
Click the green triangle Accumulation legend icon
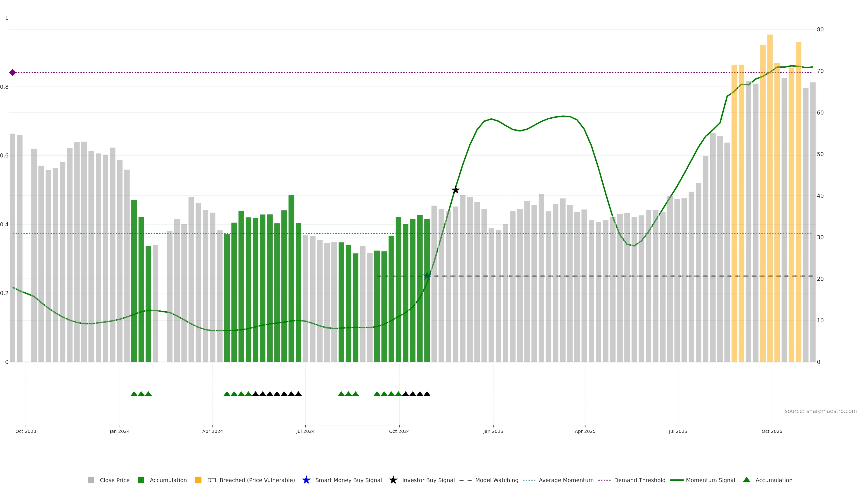click(x=746, y=480)
